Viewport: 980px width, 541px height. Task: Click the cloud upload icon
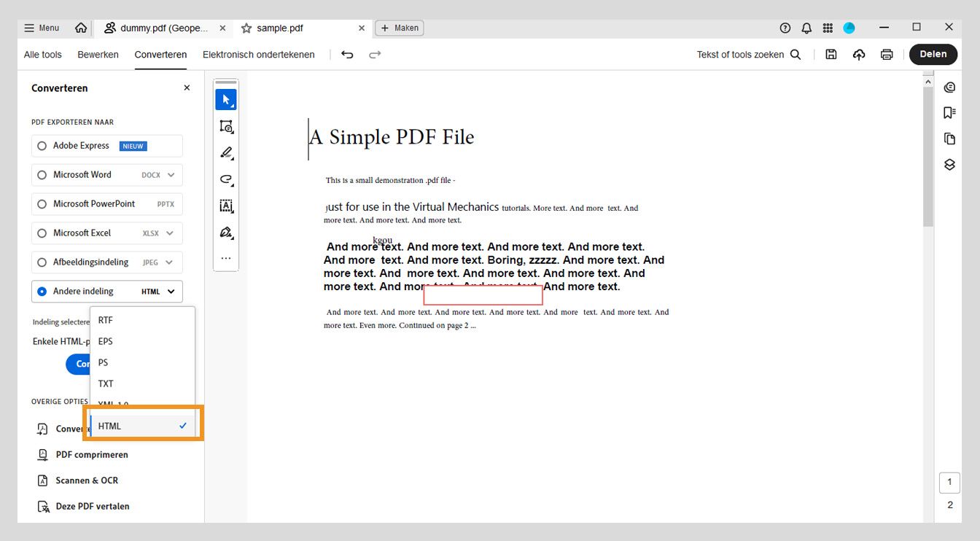(859, 55)
